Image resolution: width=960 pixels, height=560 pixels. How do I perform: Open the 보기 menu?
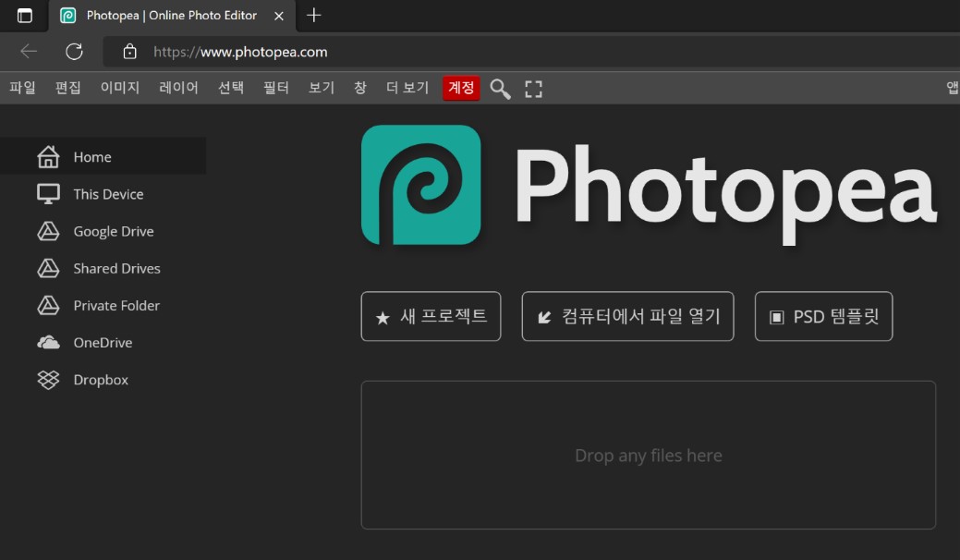point(322,88)
